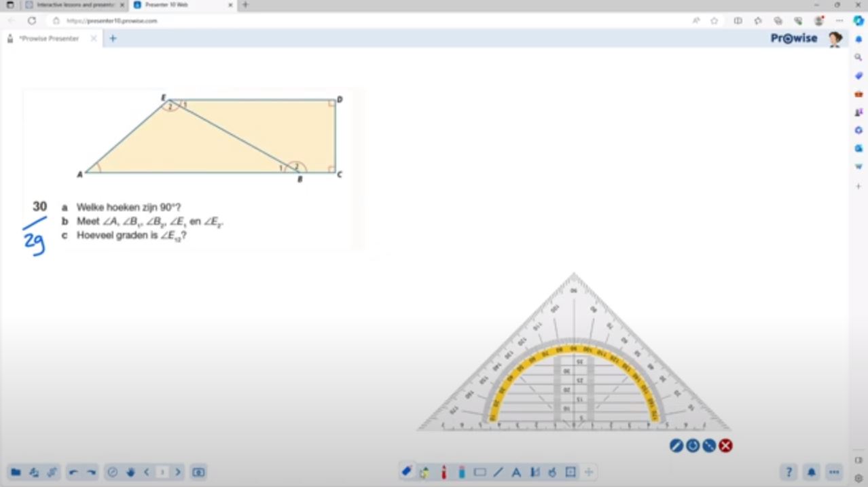868x487 pixels.
Task: Select the hand pan tool
Action: [x=130, y=472]
